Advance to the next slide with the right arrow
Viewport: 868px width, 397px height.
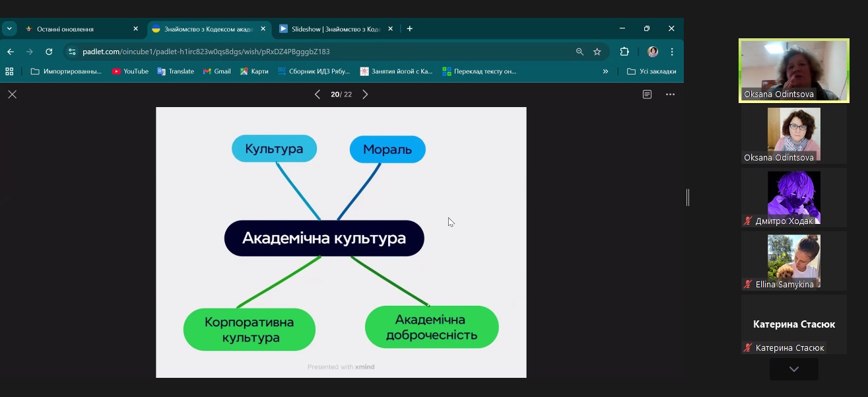[365, 94]
